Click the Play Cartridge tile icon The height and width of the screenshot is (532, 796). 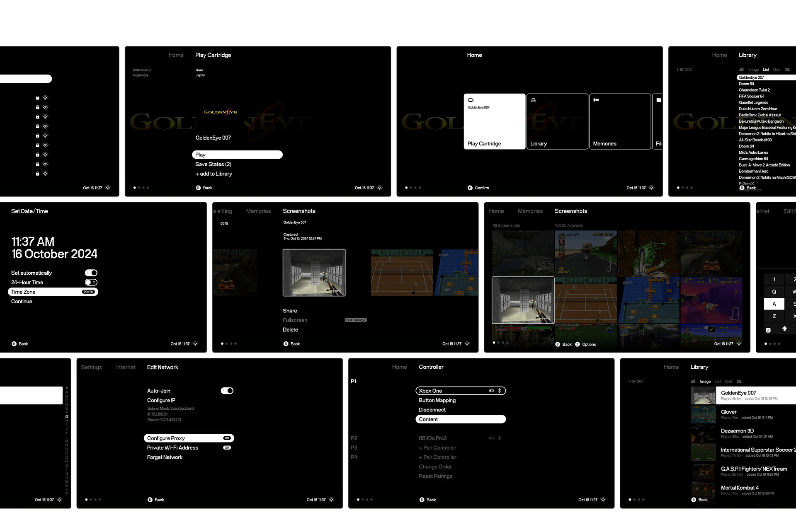click(x=471, y=100)
